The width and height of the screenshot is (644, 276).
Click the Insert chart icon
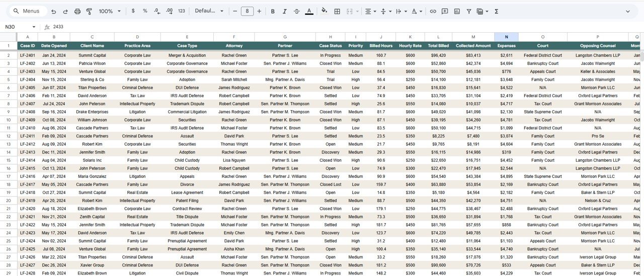(x=457, y=11)
